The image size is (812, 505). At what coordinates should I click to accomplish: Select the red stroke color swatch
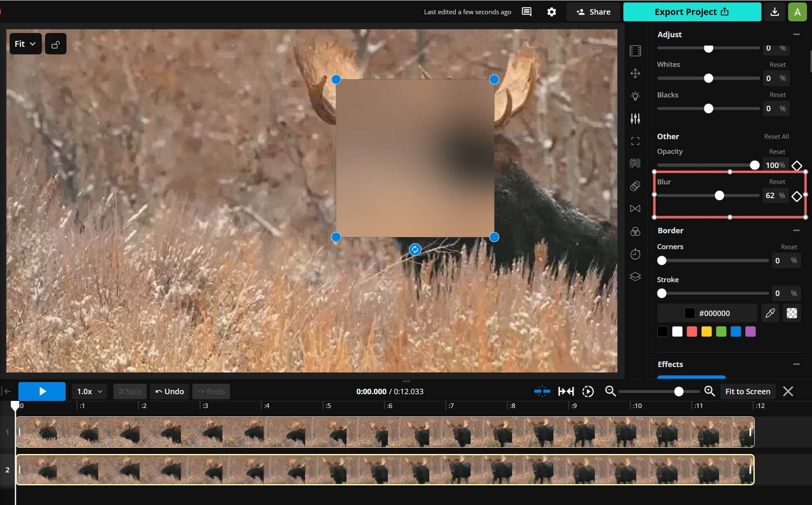(692, 332)
